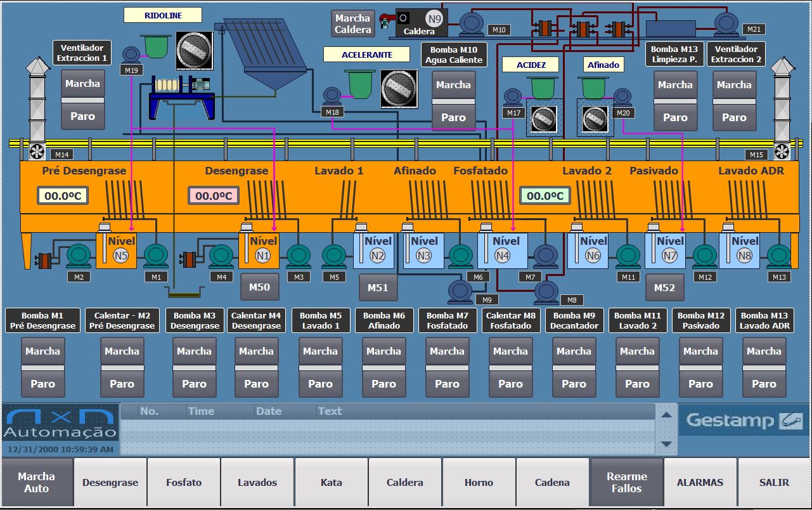Click pump M9 decantador icon
Screen dimensions: 812x510
pyautogui.click(x=461, y=291)
